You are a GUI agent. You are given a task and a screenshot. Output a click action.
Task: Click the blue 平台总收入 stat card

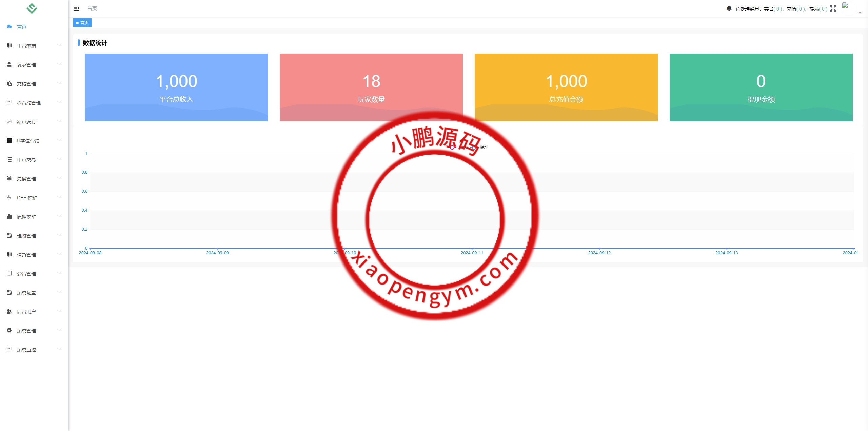[176, 87]
